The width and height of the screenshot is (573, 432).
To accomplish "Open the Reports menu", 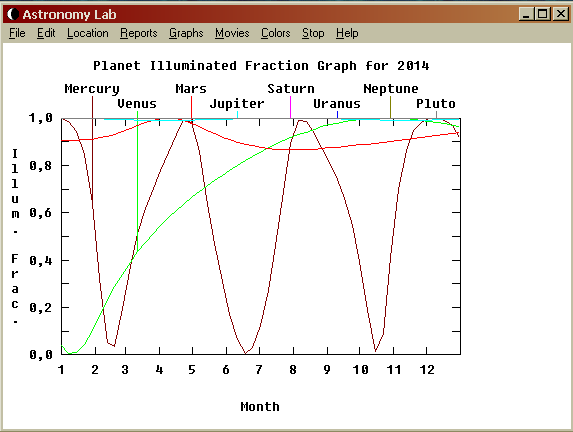I will 138,33.
